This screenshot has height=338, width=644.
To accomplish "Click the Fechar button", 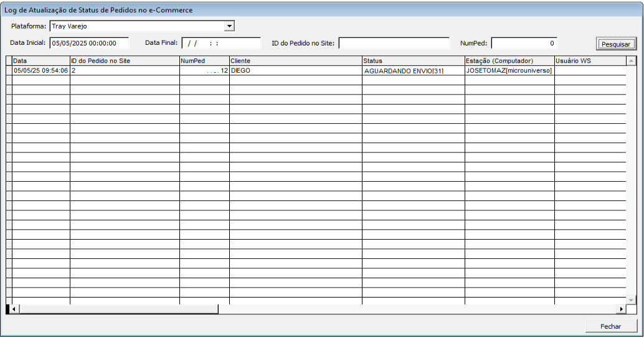I will click(610, 326).
